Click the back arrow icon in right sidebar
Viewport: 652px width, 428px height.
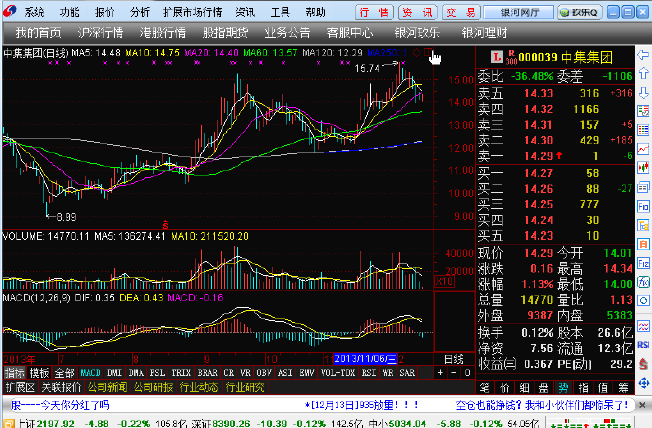(643, 55)
